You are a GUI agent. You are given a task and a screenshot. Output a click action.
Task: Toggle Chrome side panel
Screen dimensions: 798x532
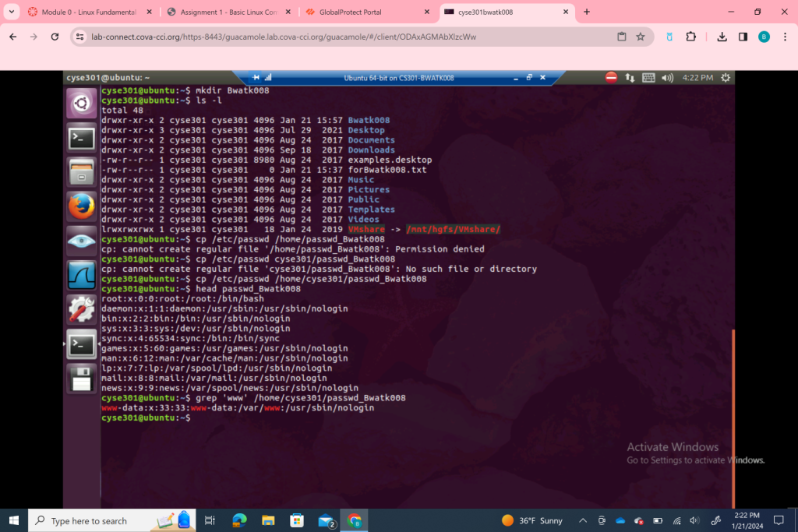click(x=743, y=37)
